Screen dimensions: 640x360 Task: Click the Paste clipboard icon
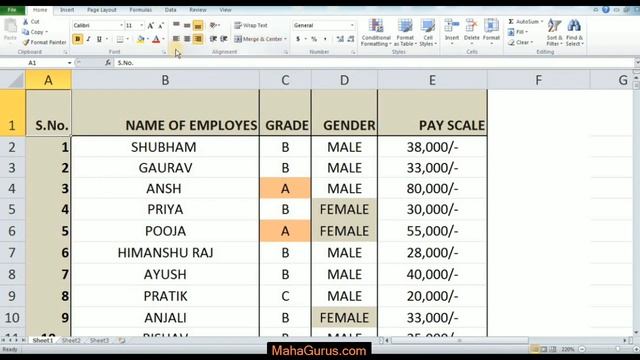click(x=10, y=26)
